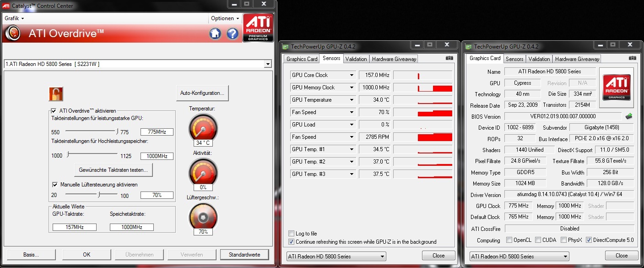The width and height of the screenshot is (644, 268).
Task: Toggle the PhysX checkbox
Action: 563,240
